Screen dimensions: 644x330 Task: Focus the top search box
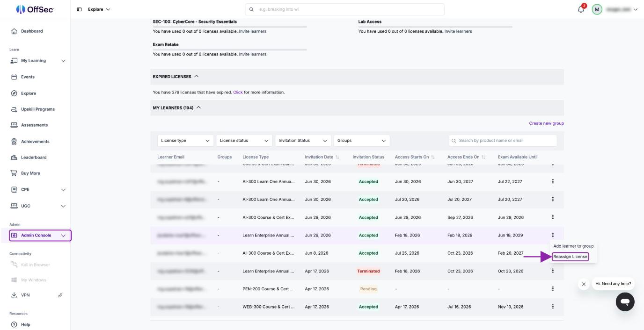(x=344, y=9)
